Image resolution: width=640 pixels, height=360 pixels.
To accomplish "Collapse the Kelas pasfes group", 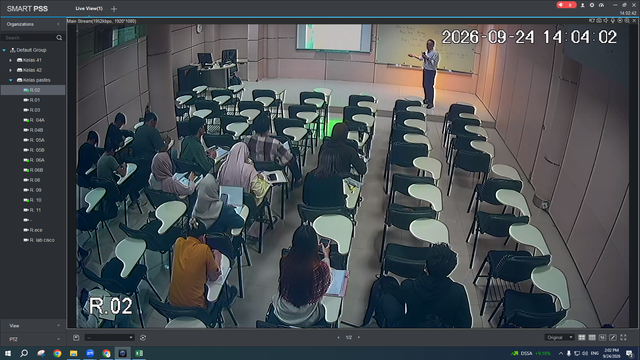I will point(11,80).
